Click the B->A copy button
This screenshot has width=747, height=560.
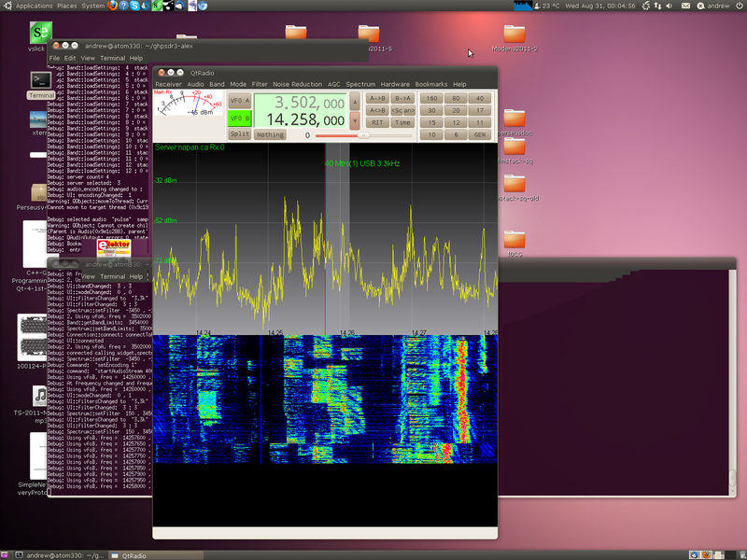point(402,98)
